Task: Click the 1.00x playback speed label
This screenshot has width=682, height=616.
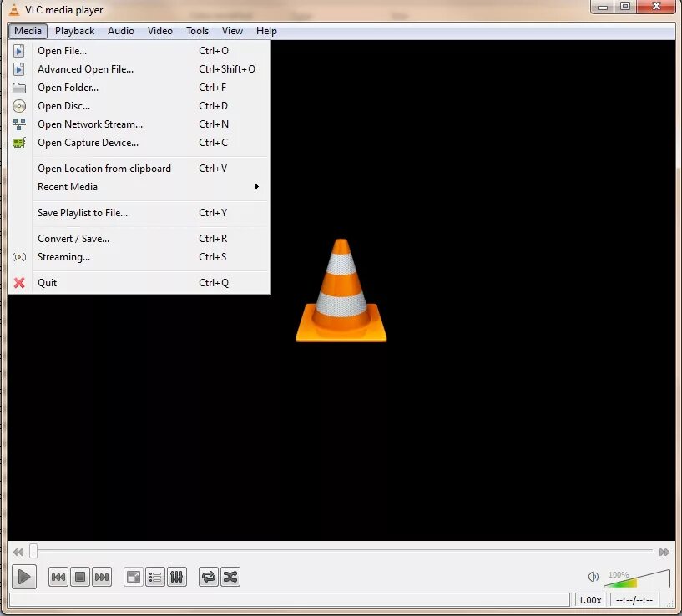Action: [590, 600]
